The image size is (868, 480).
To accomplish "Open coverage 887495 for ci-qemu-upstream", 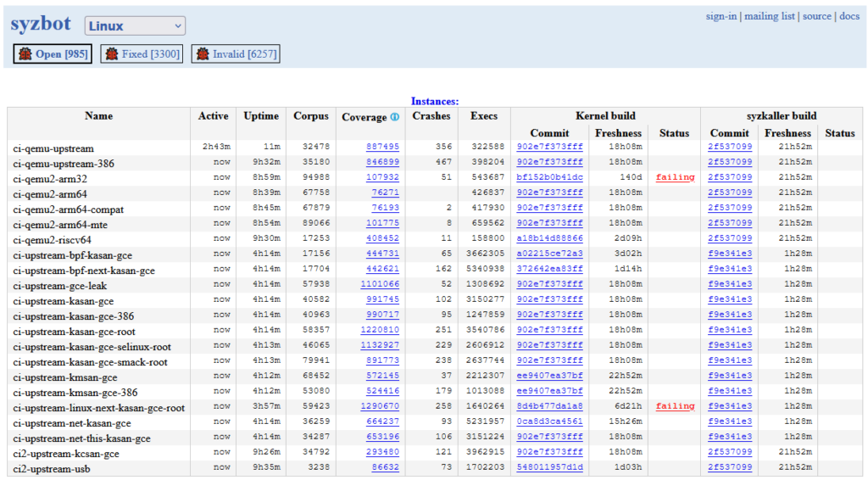I will click(x=382, y=147).
